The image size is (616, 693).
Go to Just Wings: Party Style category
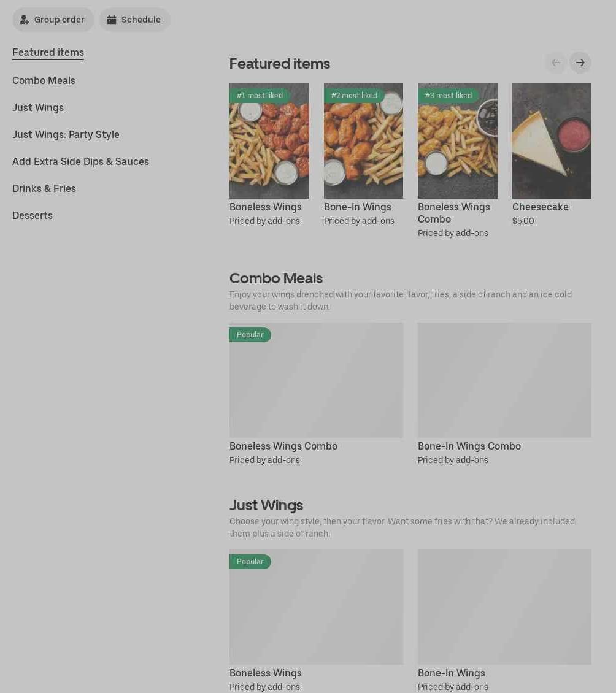click(66, 134)
